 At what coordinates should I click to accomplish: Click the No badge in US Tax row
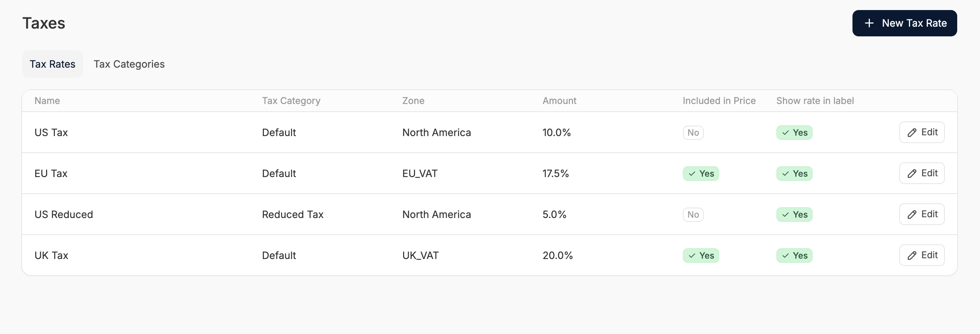click(x=693, y=133)
